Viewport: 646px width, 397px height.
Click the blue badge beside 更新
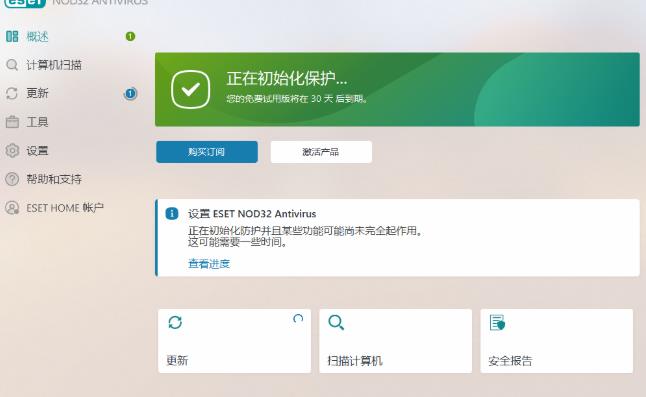pos(130,93)
